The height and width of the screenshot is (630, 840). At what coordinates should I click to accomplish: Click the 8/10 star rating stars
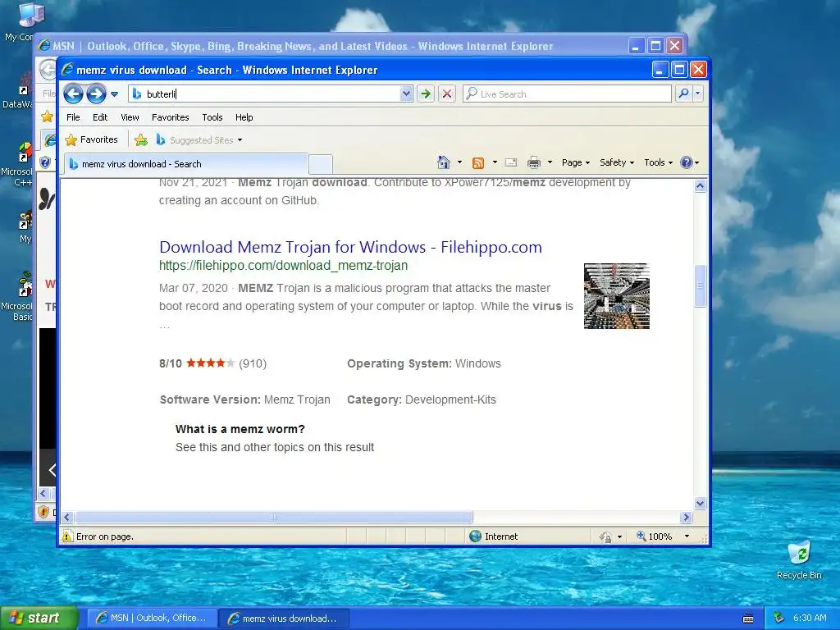click(x=210, y=363)
